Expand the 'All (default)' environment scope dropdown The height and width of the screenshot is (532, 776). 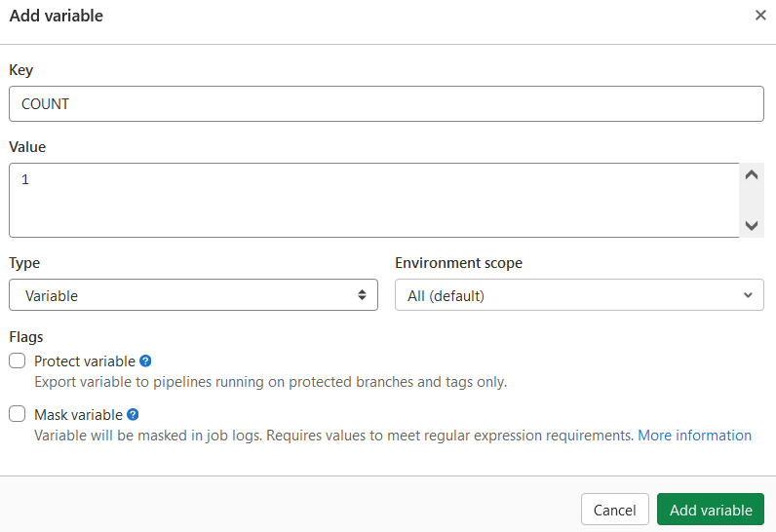pos(578,295)
